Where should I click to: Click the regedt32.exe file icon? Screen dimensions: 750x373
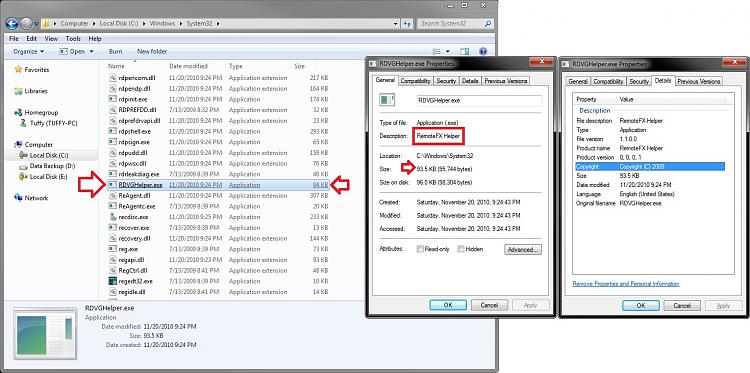coord(112,281)
